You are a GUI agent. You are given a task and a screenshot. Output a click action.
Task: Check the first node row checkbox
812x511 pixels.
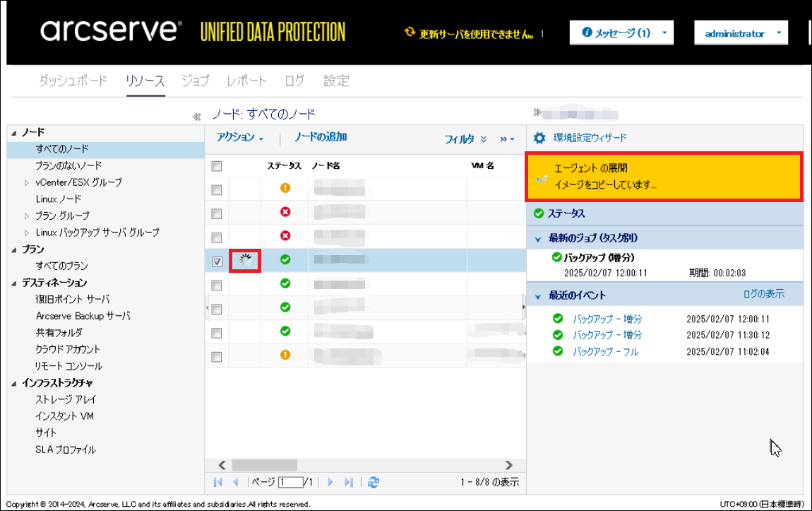pyautogui.click(x=217, y=190)
